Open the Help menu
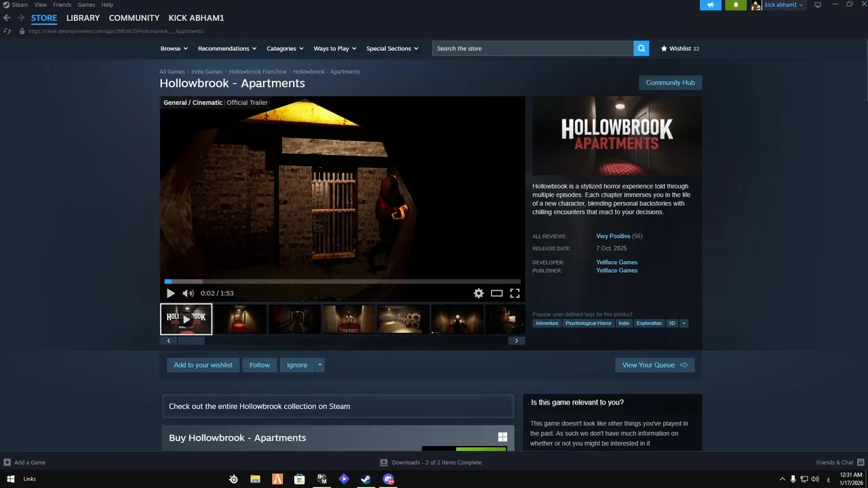This screenshot has height=488, width=868. pyautogui.click(x=107, y=5)
